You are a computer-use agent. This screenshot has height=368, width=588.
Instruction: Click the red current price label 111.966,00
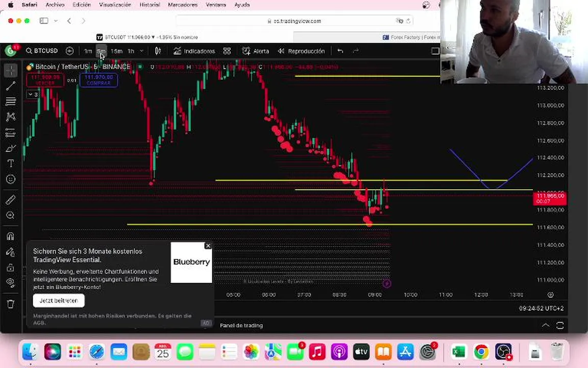tap(549, 198)
